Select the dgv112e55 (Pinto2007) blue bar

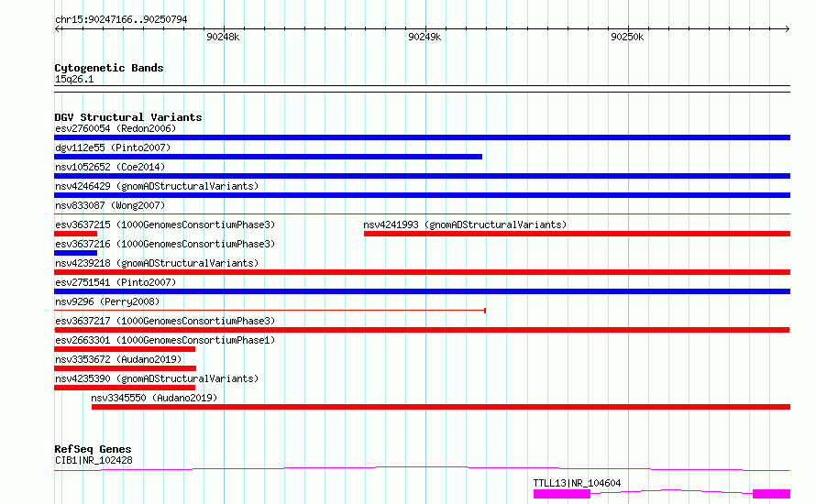[x=268, y=157]
